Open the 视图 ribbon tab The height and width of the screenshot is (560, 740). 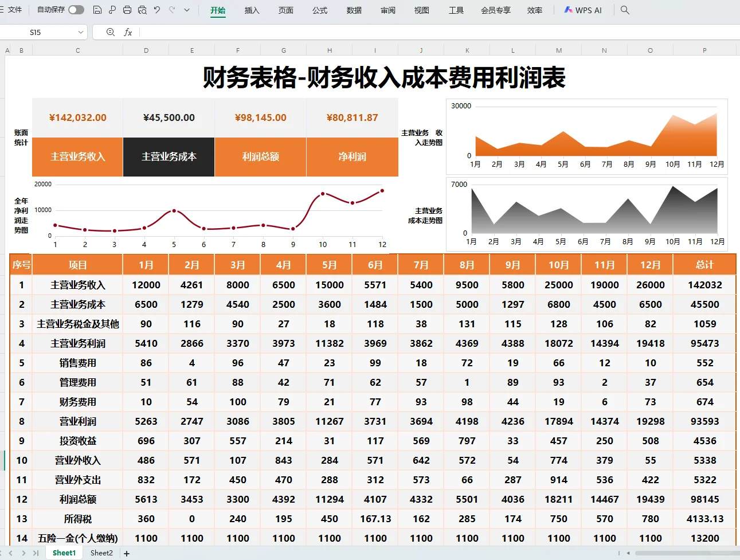(422, 10)
